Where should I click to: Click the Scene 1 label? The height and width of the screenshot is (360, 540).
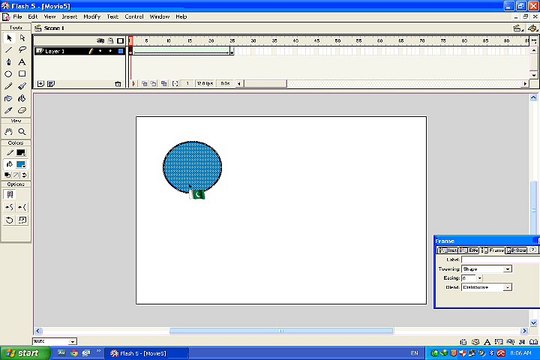[54, 28]
